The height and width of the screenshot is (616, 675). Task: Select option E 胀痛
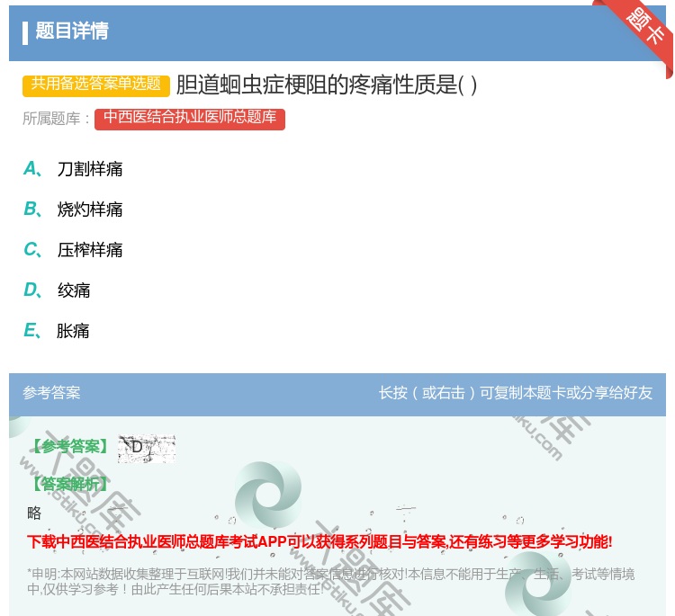57,331
